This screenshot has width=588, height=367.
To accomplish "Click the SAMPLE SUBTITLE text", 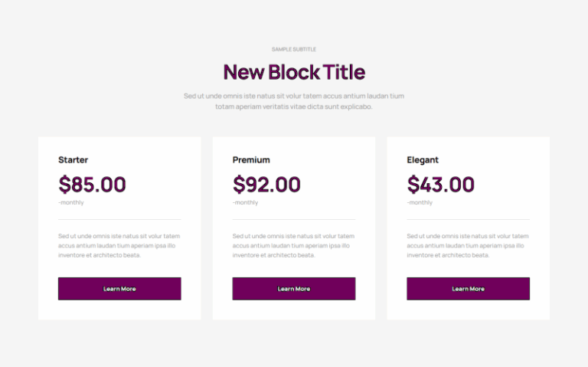I will point(294,49).
